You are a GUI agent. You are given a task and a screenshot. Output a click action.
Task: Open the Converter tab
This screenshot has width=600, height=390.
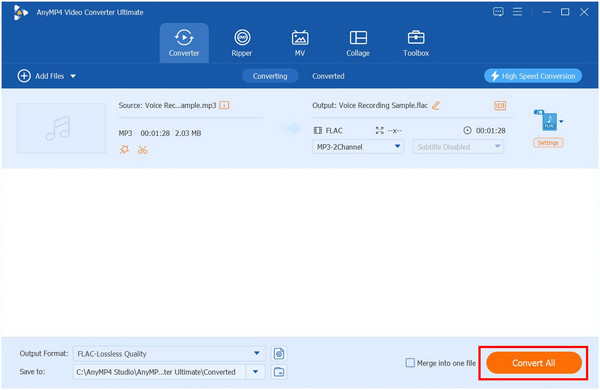(x=184, y=43)
